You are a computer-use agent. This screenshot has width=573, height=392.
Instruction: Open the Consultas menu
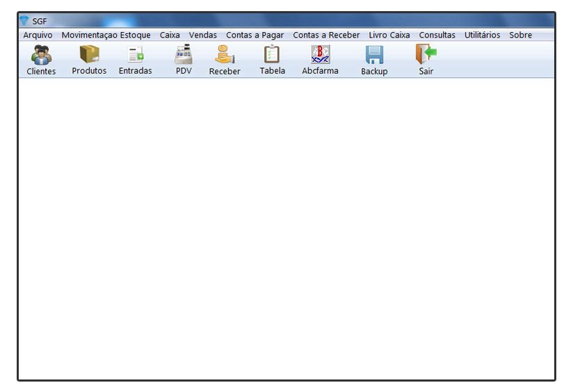[437, 35]
